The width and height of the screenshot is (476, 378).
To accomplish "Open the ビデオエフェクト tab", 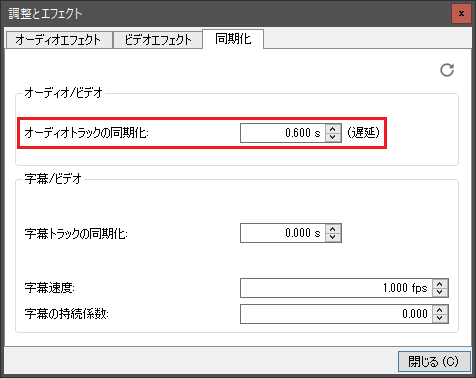I will (158, 40).
